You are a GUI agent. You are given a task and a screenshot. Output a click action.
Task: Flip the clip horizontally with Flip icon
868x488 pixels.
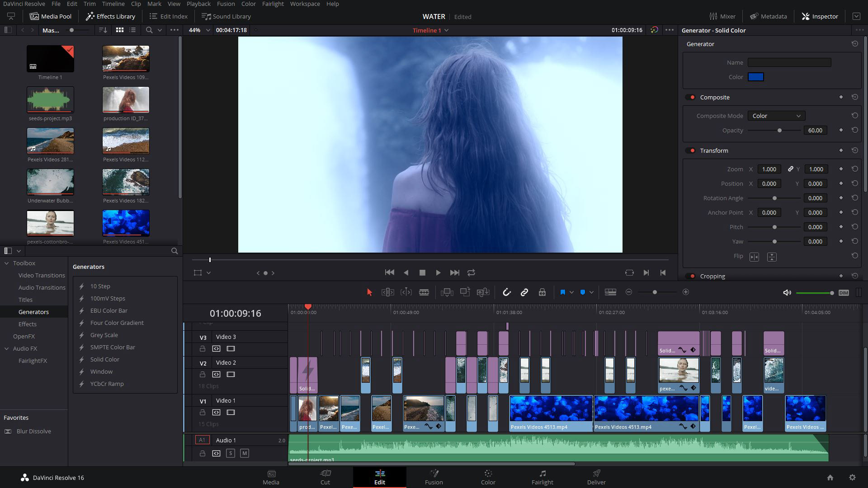pyautogui.click(x=754, y=257)
